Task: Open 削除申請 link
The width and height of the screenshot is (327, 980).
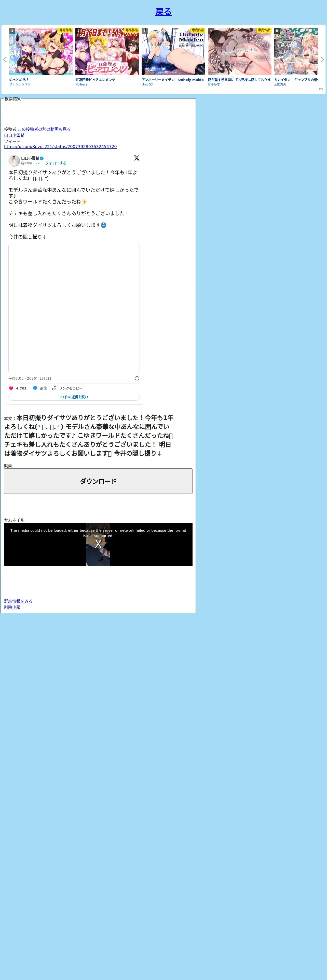Action: (x=12, y=608)
